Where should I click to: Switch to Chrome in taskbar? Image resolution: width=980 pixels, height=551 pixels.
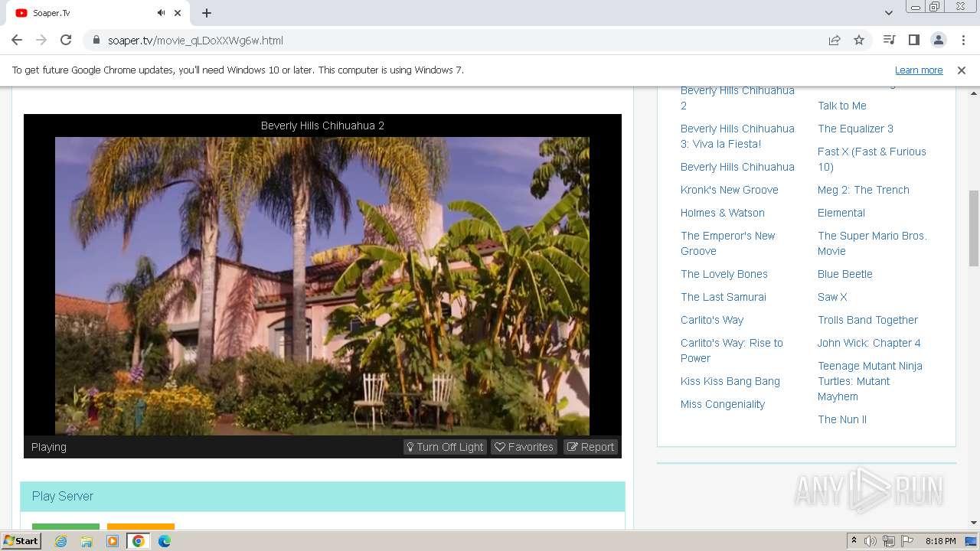pos(139,541)
